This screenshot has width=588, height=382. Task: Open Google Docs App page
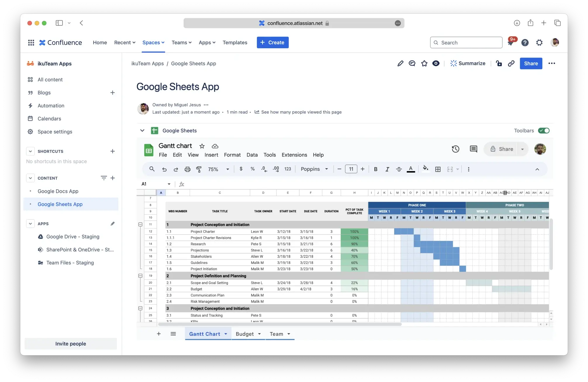[x=58, y=191]
